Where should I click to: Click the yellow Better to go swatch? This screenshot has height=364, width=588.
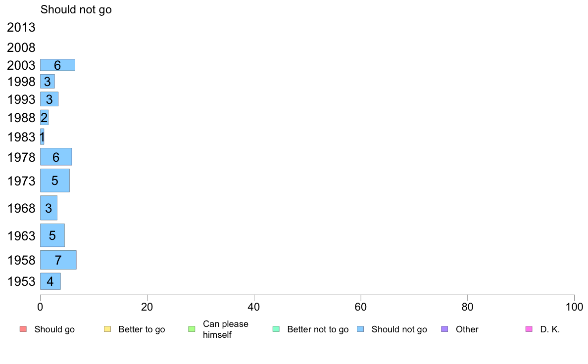107,329
